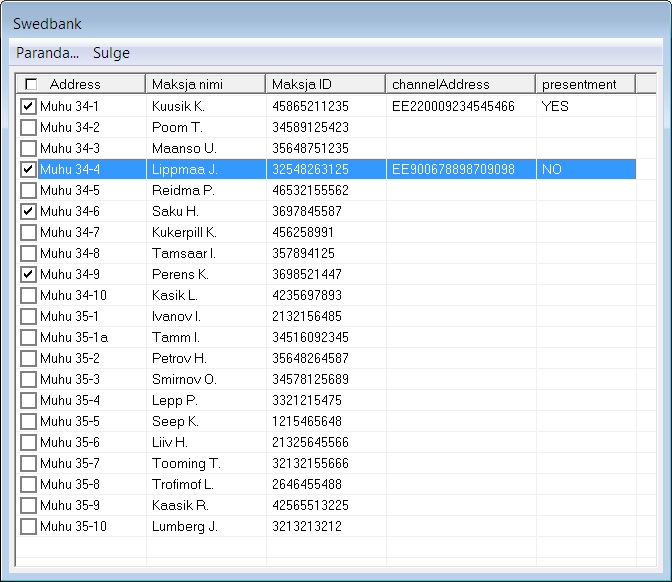This screenshot has width=672, height=582.
Task: Check the Muhu 35-6 checkbox
Action: tap(28, 442)
